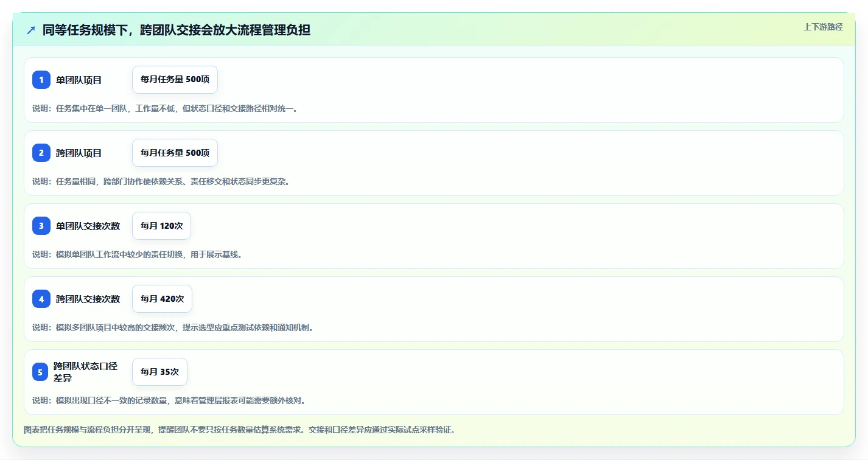Click the number 1 badge for 单团队项目
868x460 pixels.
click(41, 80)
